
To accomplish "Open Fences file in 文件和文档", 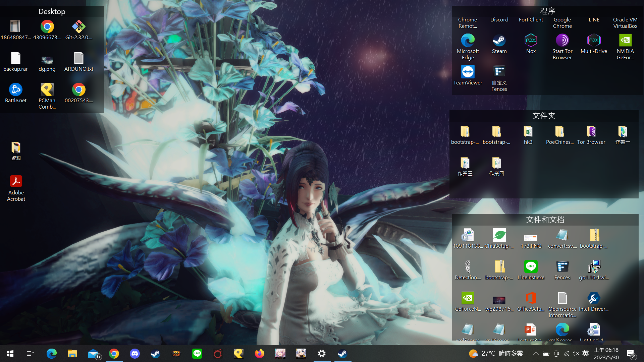I will click(x=562, y=270).
